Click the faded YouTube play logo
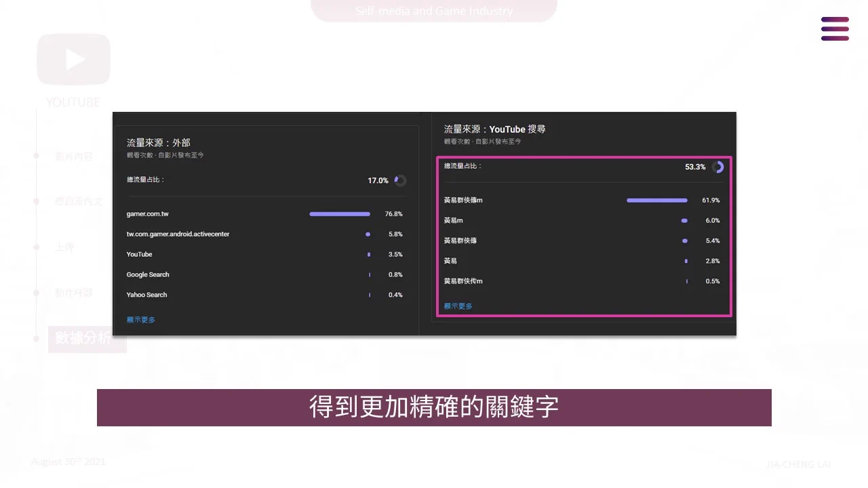The image size is (868, 488). tap(73, 60)
